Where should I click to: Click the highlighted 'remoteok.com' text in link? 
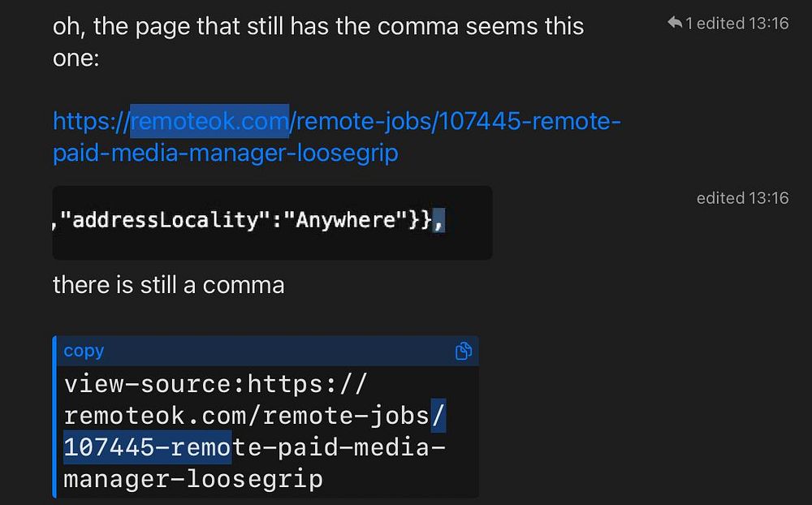pyautogui.click(x=209, y=121)
